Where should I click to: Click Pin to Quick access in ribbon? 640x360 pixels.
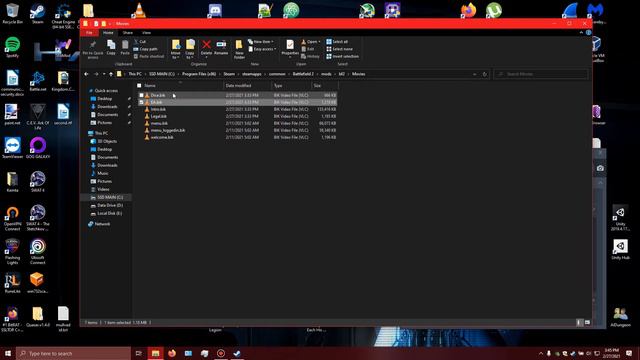[93, 49]
